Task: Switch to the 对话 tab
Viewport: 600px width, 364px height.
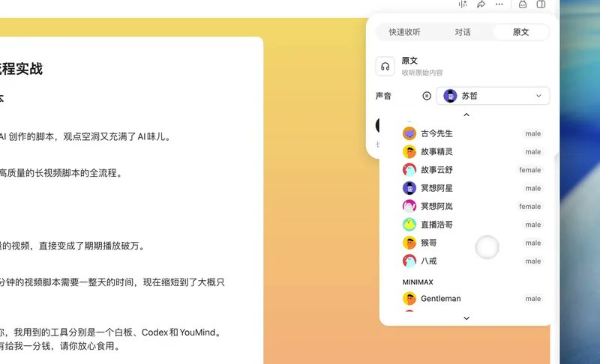Action: [x=463, y=32]
